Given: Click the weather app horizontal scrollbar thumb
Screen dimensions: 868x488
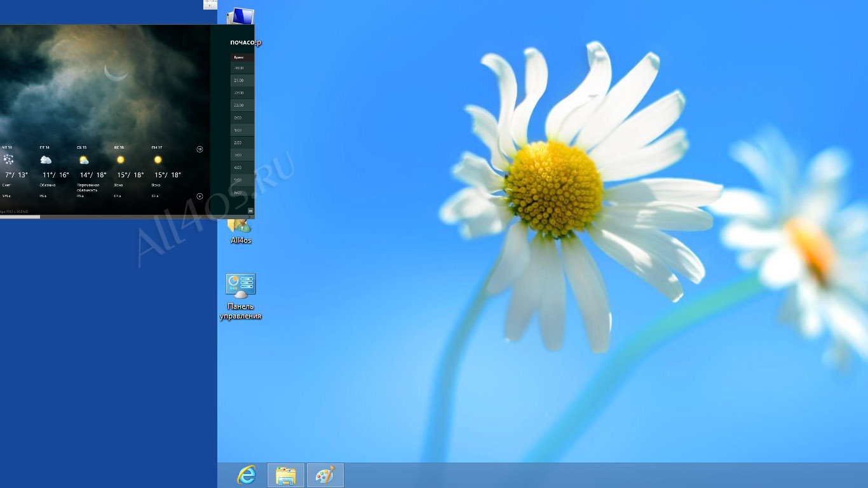Looking at the screenshot, I should pos(20,217).
